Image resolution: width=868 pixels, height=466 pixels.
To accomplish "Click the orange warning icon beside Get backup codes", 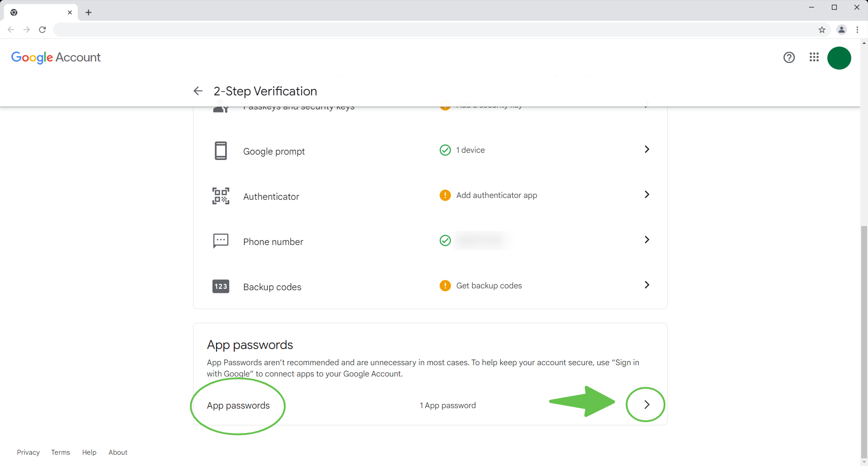I will tap(445, 286).
